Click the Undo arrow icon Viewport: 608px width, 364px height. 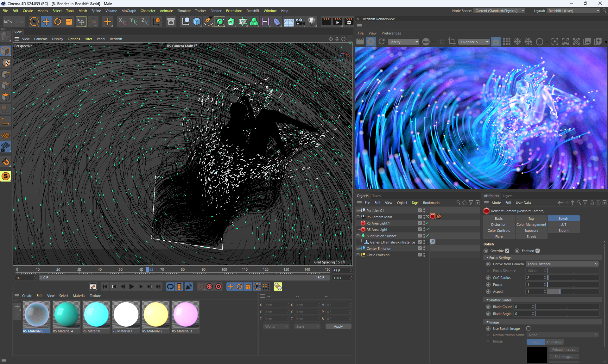[x=8, y=22]
